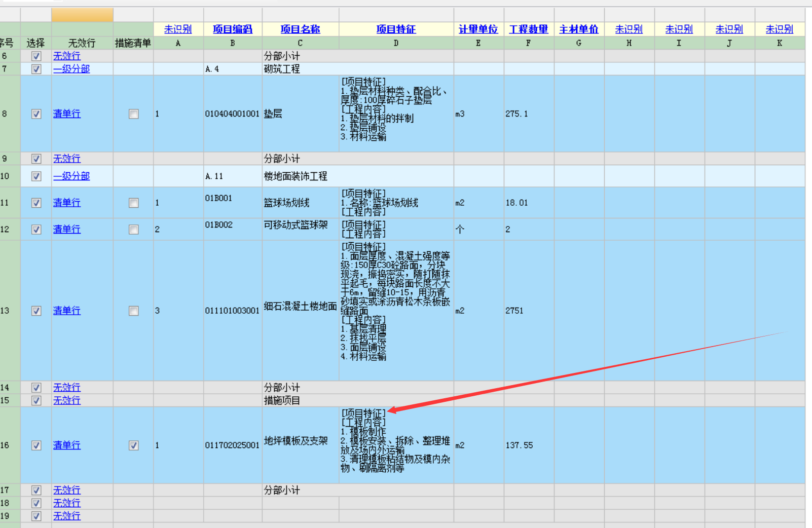Click the 未识别 header of column I

point(679,29)
